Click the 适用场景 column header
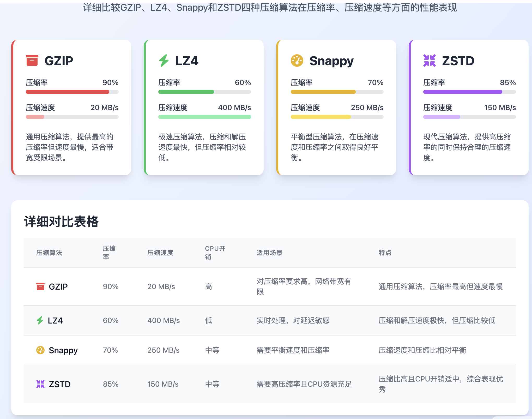 click(x=269, y=253)
